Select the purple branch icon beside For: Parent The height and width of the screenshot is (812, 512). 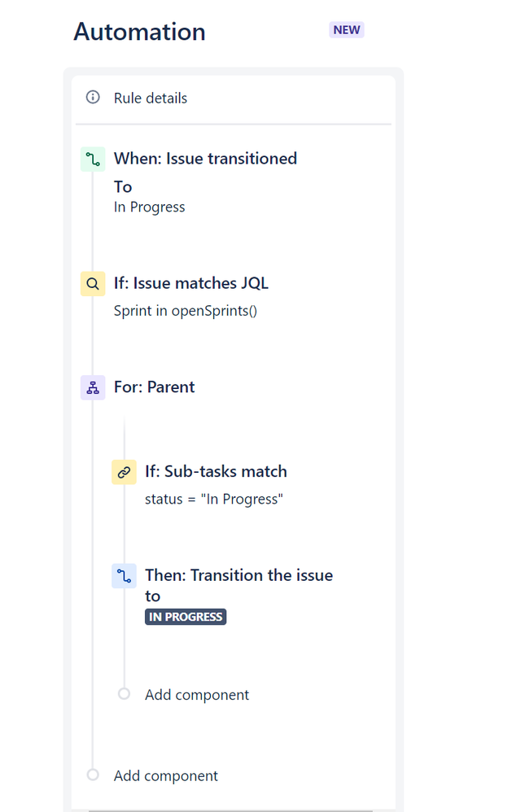pyautogui.click(x=93, y=387)
